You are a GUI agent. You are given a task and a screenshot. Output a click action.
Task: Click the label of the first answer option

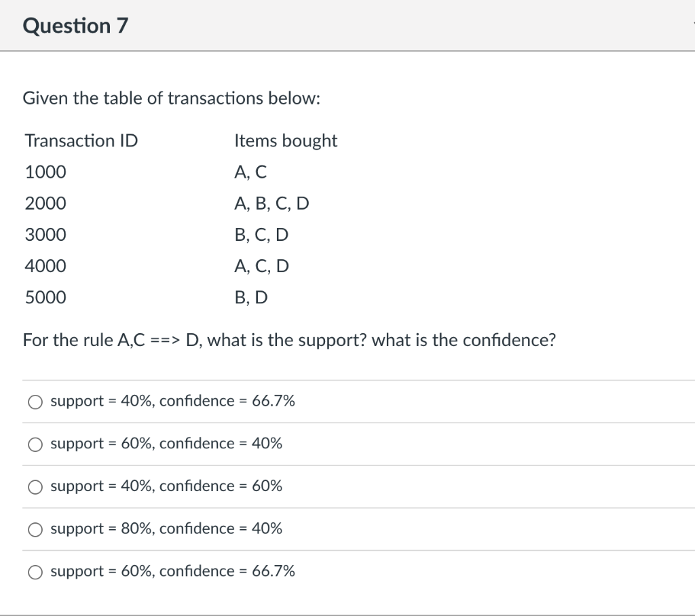(173, 401)
